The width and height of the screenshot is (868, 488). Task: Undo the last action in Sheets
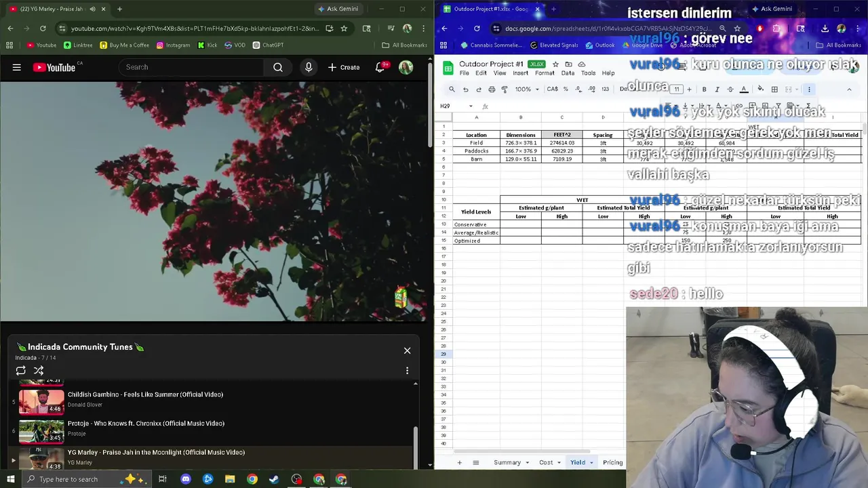[465, 89]
